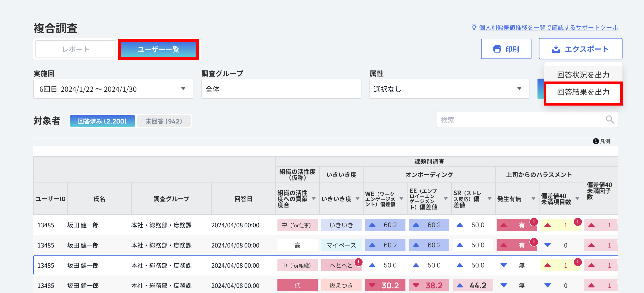Click down-arrow icon beside 無 in third row
Image resolution: width=644 pixels, height=293 pixels.
coord(503,265)
